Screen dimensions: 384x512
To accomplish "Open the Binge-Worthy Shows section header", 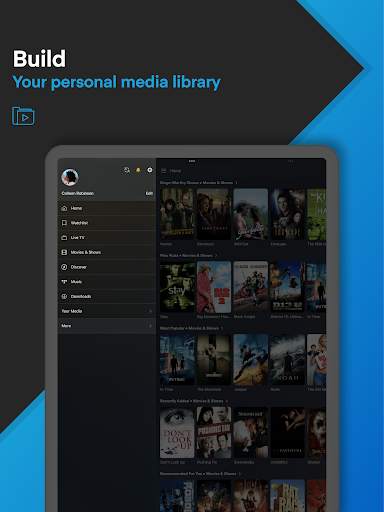I will pyautogui.click(x=198, y=183).
